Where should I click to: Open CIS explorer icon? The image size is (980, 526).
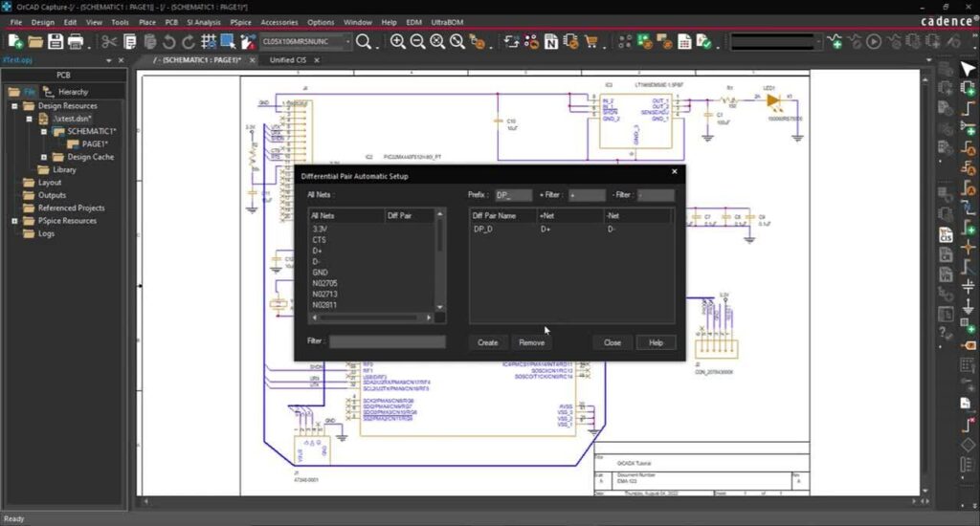pos(946,235)
